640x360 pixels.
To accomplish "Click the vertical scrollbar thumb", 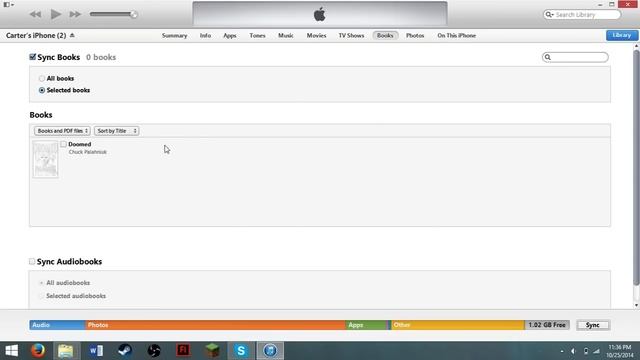I will click(636, 167).
